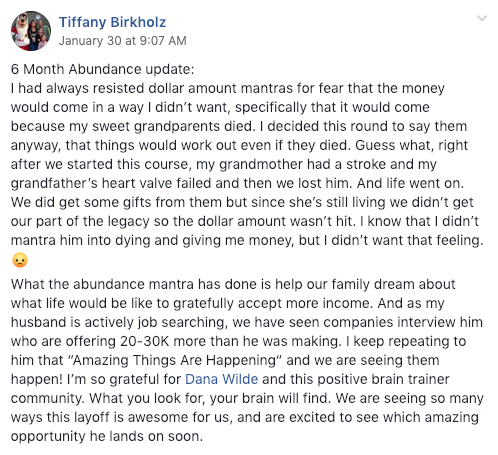498x455 pixels.
Task: Click the sentence 'And life went on.'
Action: [410, 183]
